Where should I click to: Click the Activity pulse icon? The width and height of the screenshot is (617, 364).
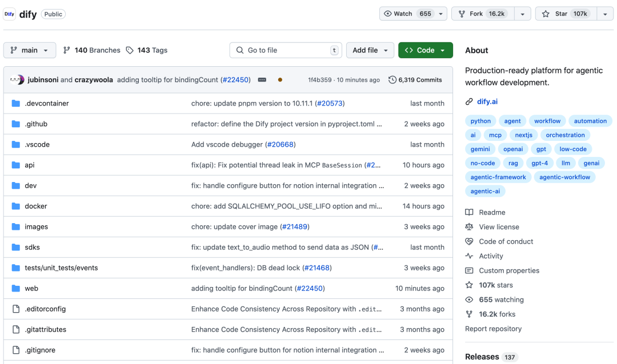469,256
